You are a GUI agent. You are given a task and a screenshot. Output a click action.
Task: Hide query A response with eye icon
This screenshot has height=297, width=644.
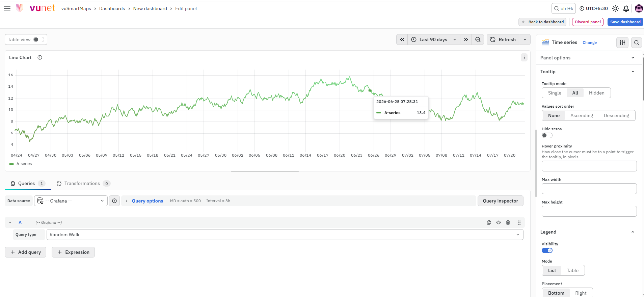coord(499,222)
